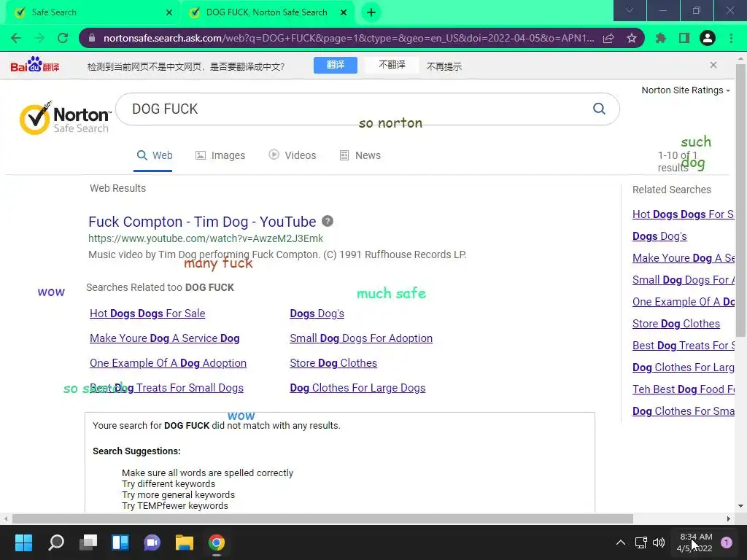Click the browser back arrow
Viewport: 747px width, 560px height.
[x=16, y=38]
